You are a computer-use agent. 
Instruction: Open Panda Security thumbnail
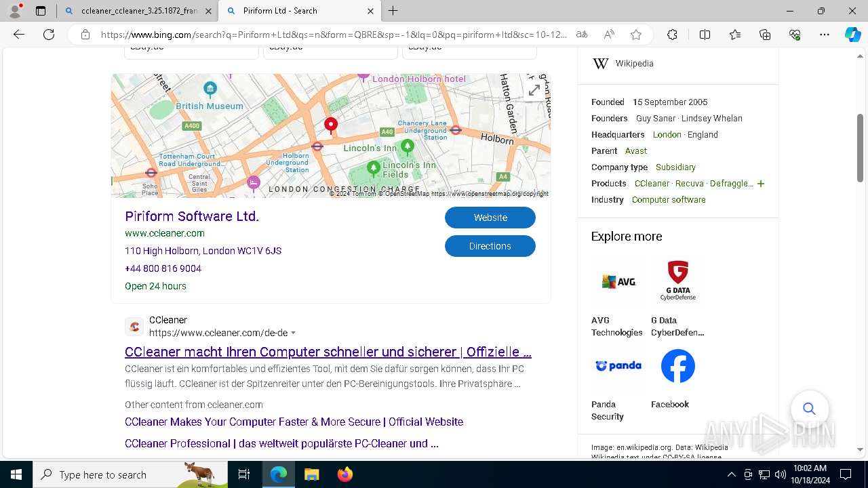click(x=618, y=366)
